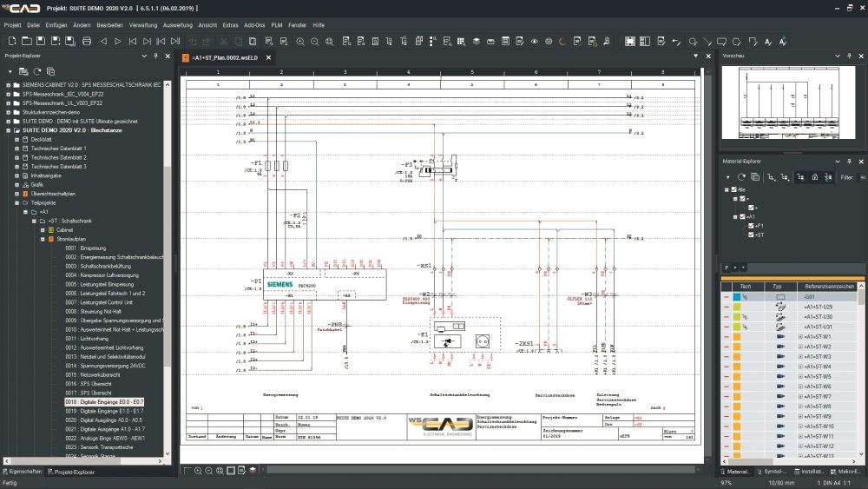Click the printer icon in toolbar
This screenshot has width=868, height=489.
(86, 41)
